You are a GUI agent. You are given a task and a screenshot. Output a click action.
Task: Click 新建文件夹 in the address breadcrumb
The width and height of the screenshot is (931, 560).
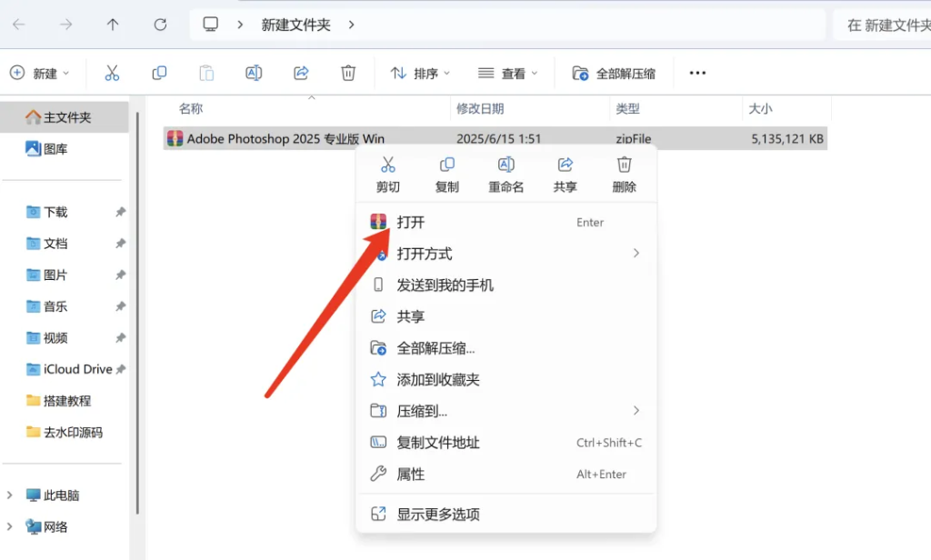click(295, 25)
